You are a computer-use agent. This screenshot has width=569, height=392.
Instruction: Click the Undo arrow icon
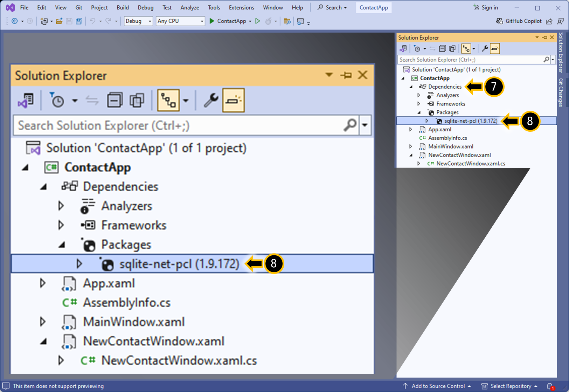pyautogui.click(x=92, y=21)
